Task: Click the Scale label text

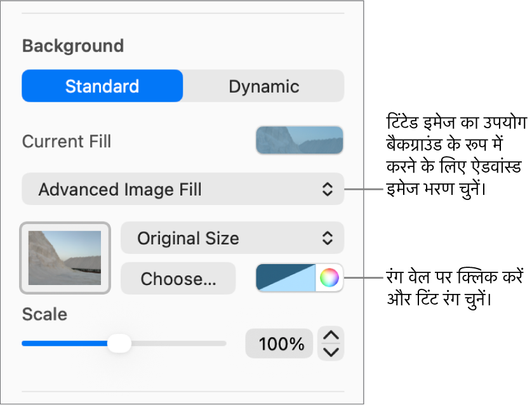Action: coord(44,314)
